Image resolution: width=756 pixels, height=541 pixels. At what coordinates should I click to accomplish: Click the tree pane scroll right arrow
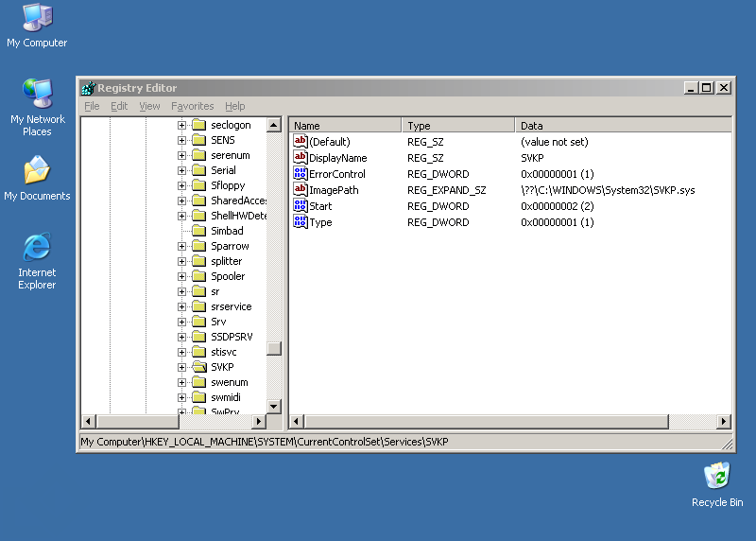point(259,421)
